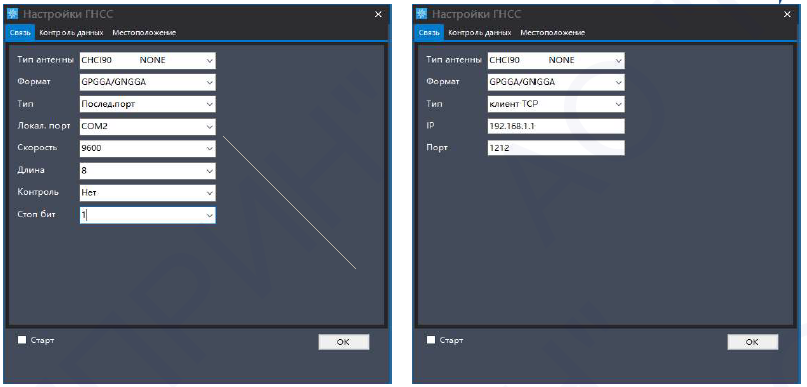Expand the Длина dropdown showing 8
This screenshot has width=807, height=387.
[209, 171]
